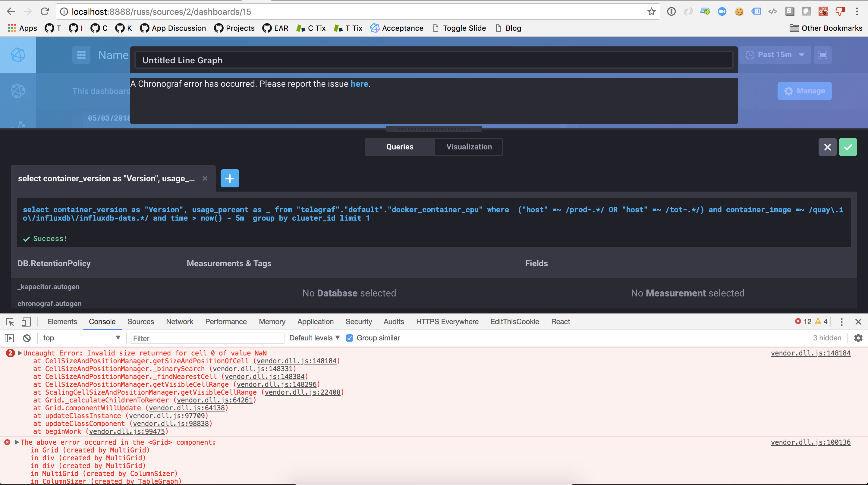Show console sidebar icon
This screenshot has height=485, width=868.
pyautogui.click(x=9, y=338)
